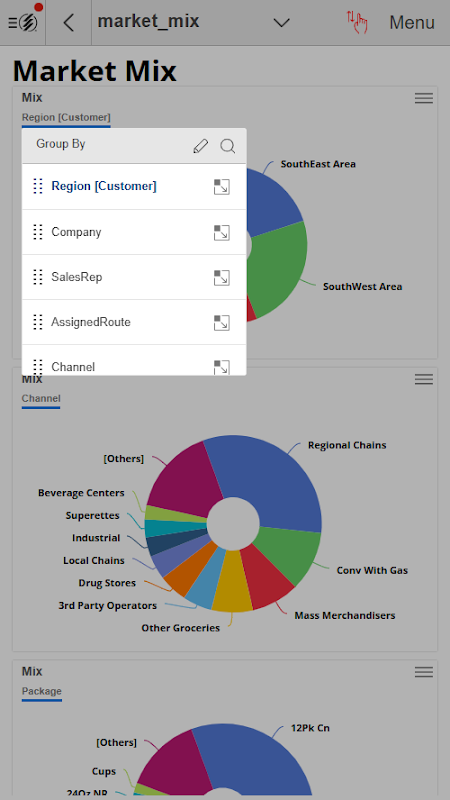Click drill icon for AssignedRoute row
Image resolution: width=450 pixels, height=800 pixels.
221,322
